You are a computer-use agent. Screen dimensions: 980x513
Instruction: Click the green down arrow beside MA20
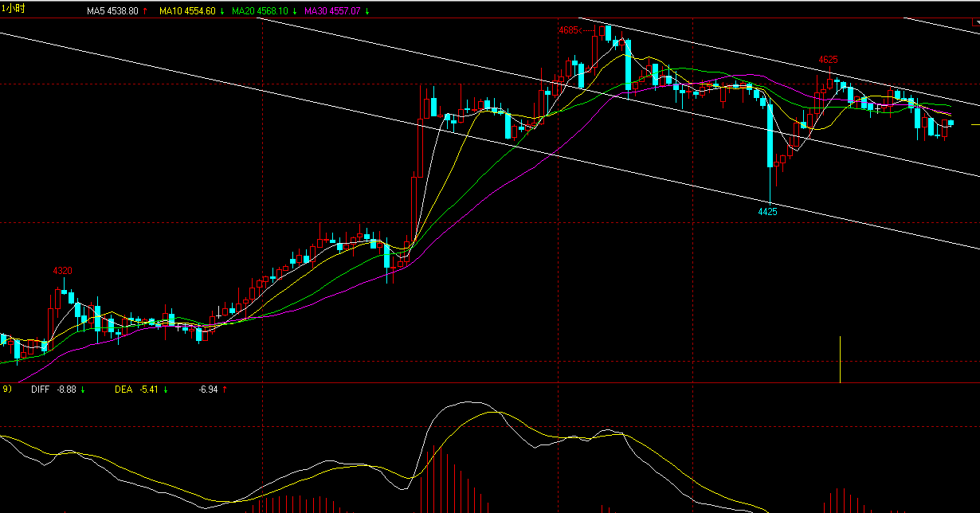(x=295, y=11)
